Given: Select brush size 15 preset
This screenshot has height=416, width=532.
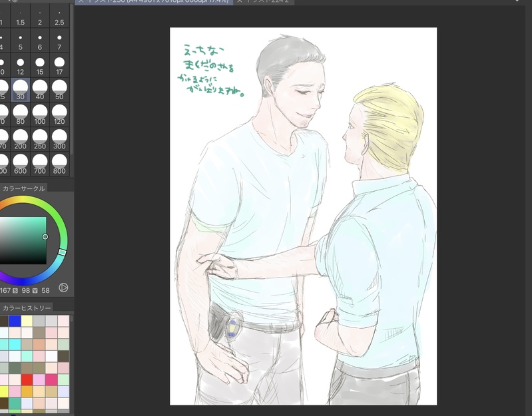Looking at the screenshot, I should pos(40,65).
